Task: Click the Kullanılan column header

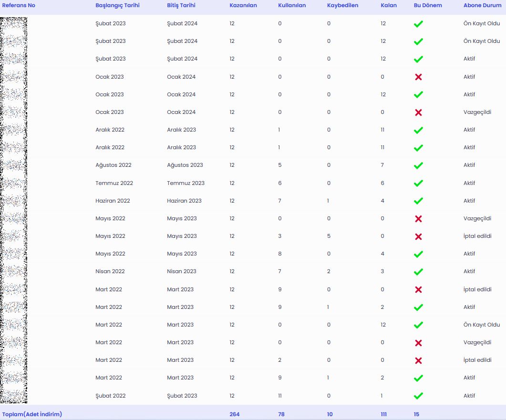Action: [x=292, y=5]
